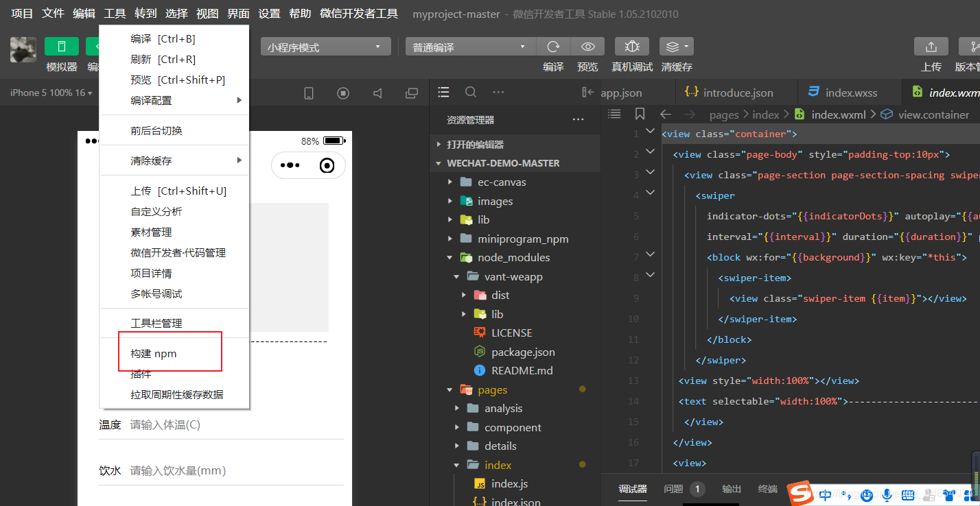Image resolution: width=980 pixels, height=506 pixels.
Task: Go back with editor left arrow
Action: [665, 115]
